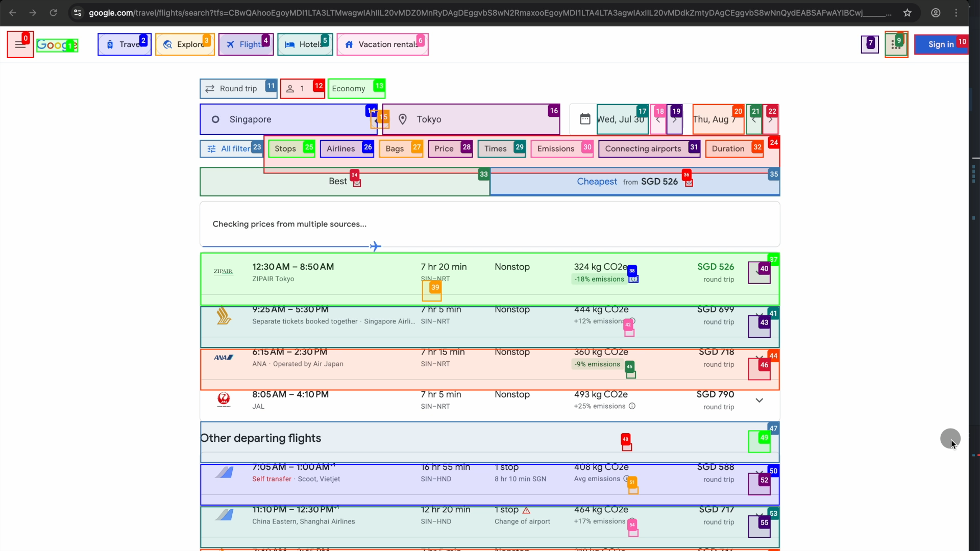Click Change of airport warning text
The width and height of the screenshot is (980, 551).
(522, 521)
